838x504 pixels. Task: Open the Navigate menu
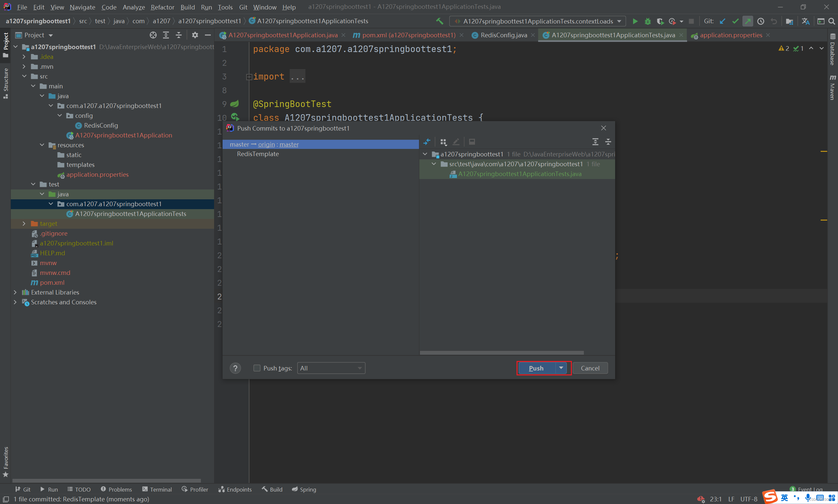(x=82, y=7)
